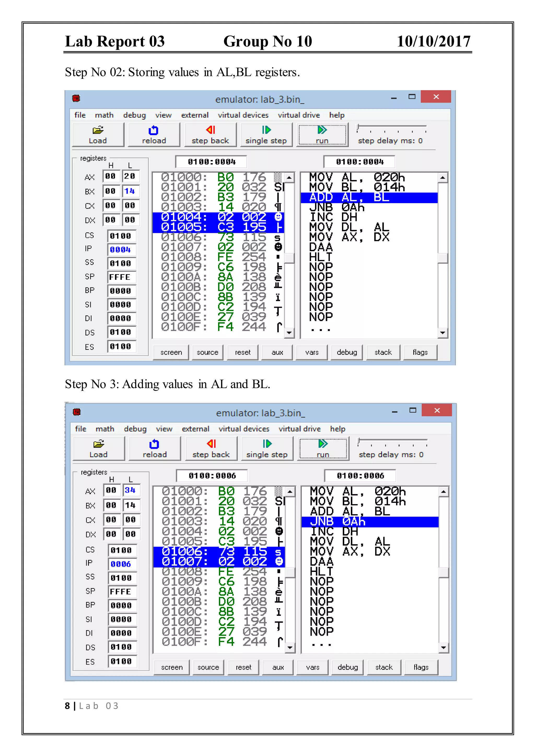This screenshot has height=756, width=535.
Task: Open file menu in bottom emulator window
Action: [81, 429]
